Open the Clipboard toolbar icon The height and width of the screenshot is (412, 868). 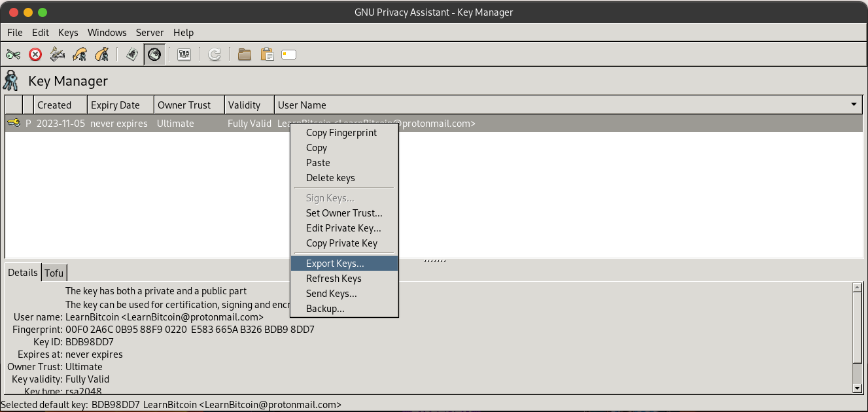coord(267,54)
